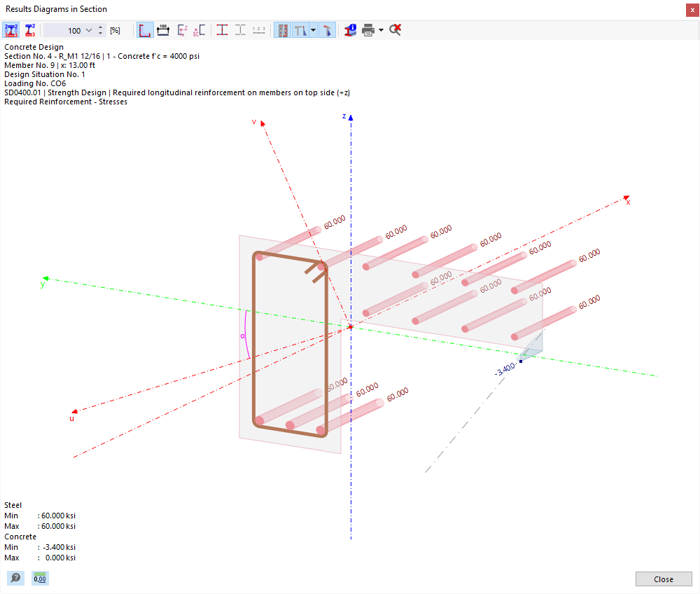Click the 0,00 decimal places icon

click(40, 578)
